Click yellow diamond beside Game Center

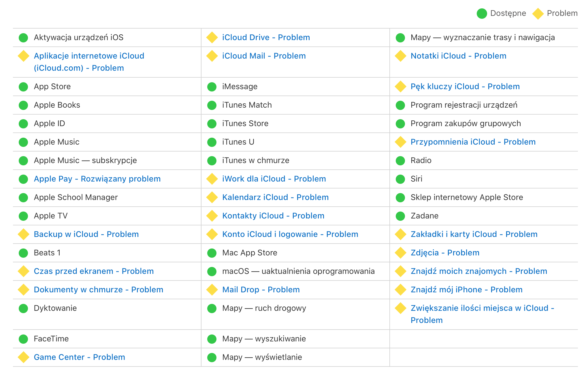click(x=23, y=357)
